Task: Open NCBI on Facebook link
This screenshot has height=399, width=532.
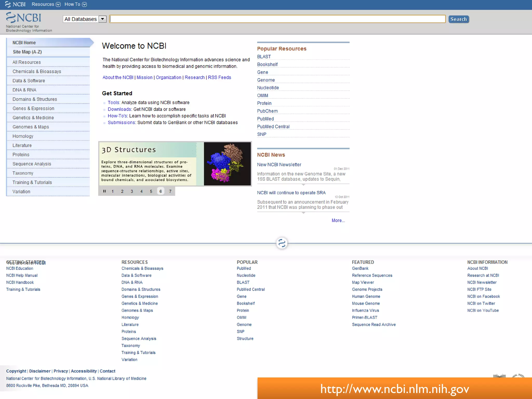Action: 483,297
